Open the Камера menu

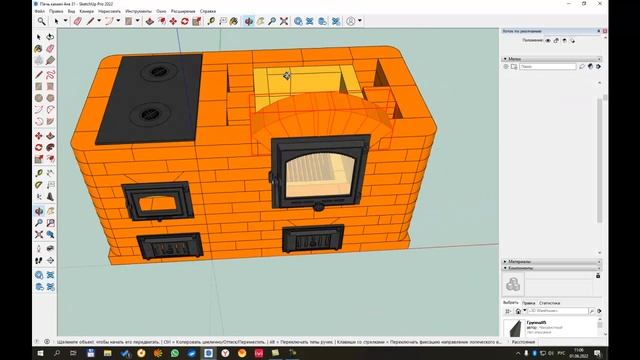(x=87, y=11)
